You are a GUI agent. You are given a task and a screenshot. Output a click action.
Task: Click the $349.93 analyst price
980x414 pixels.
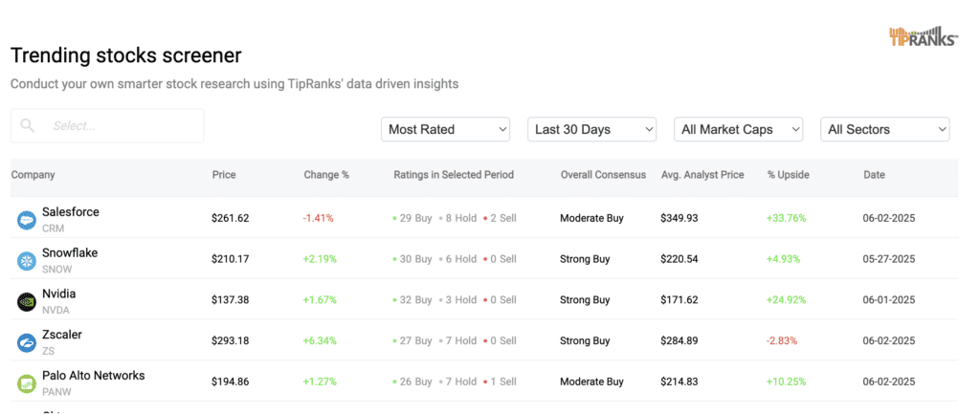679,219
